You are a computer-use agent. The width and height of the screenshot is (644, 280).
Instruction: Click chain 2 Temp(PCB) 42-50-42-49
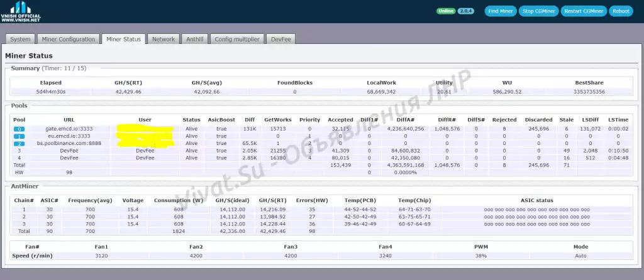(x=360, y=217)
